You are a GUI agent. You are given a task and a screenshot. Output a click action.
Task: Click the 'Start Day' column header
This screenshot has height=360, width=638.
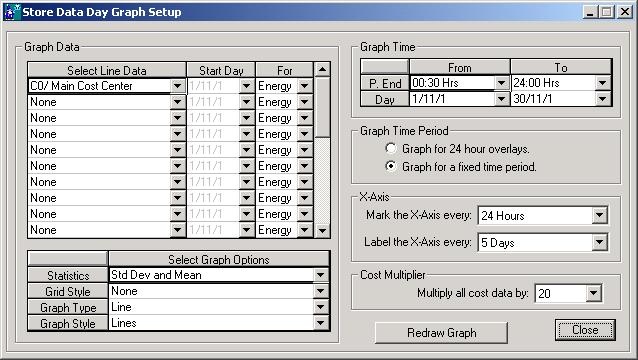(x=221, y=70)
